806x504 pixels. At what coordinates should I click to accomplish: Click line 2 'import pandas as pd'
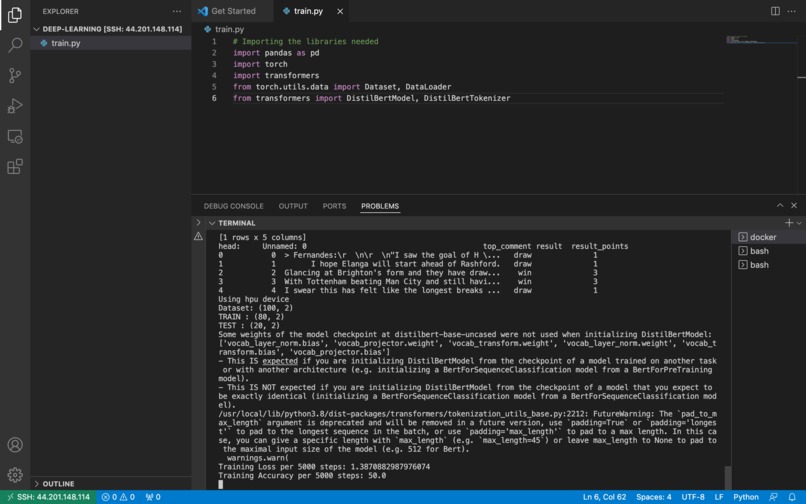click(276, 53)
